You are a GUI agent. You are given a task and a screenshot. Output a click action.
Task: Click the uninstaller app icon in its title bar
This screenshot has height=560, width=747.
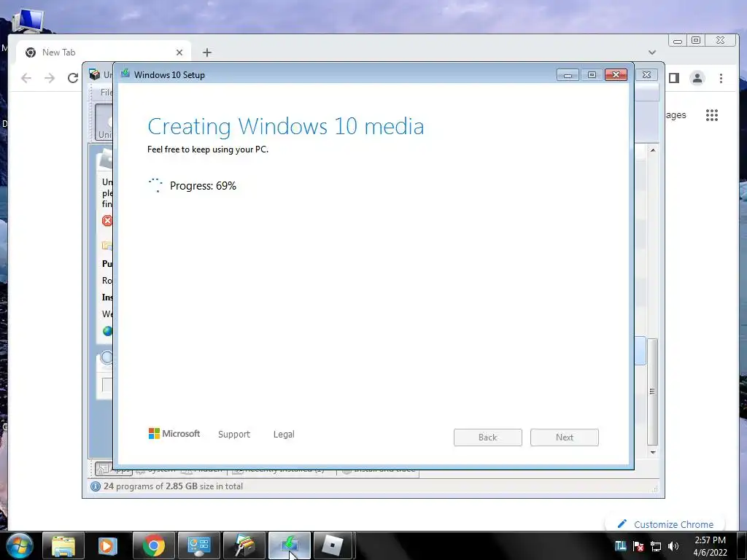94,74
